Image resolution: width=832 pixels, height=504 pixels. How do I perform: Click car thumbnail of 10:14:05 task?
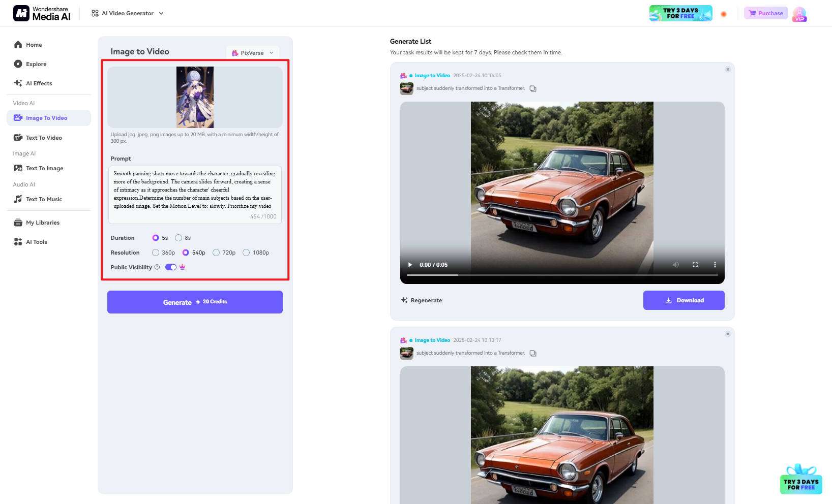407,88
